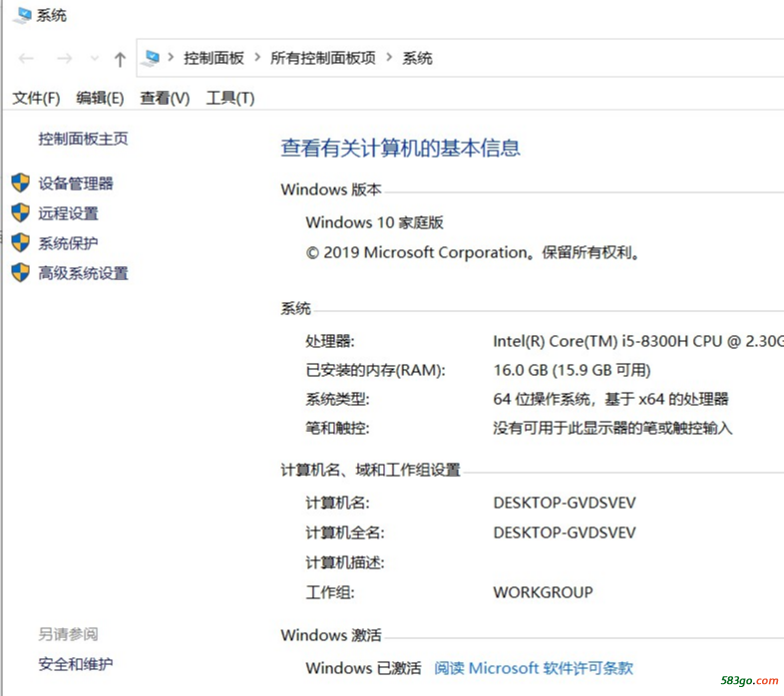
Task: Click the 2019 Microsoft Corporation copyright text
Action: tap(473, 252)
